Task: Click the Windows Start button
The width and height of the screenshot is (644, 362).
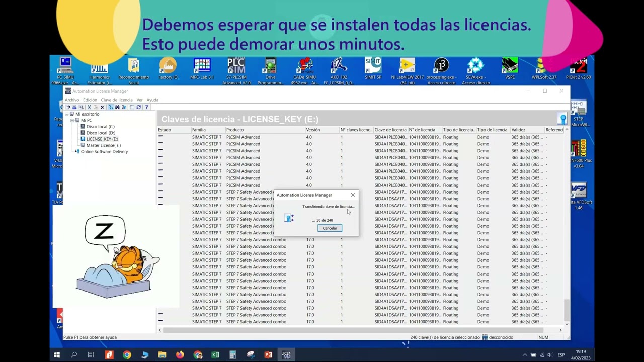Action: 56,355
